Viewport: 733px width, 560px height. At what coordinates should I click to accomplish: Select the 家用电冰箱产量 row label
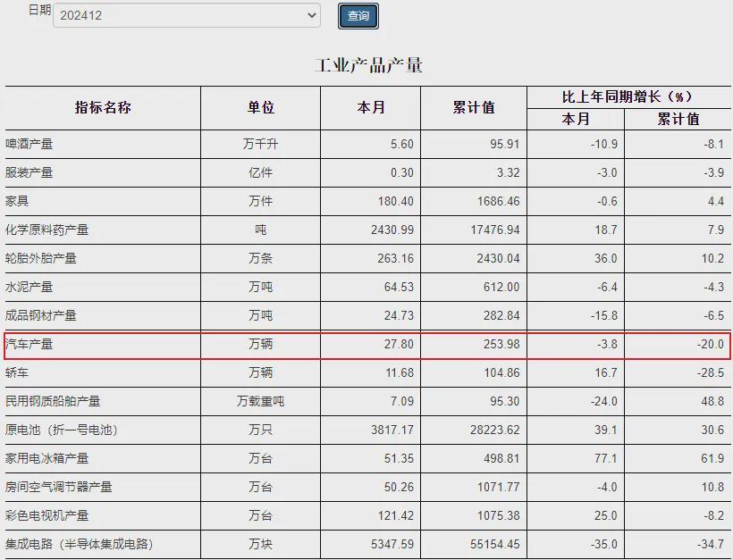pyautogui.click(x=47, y=458)
